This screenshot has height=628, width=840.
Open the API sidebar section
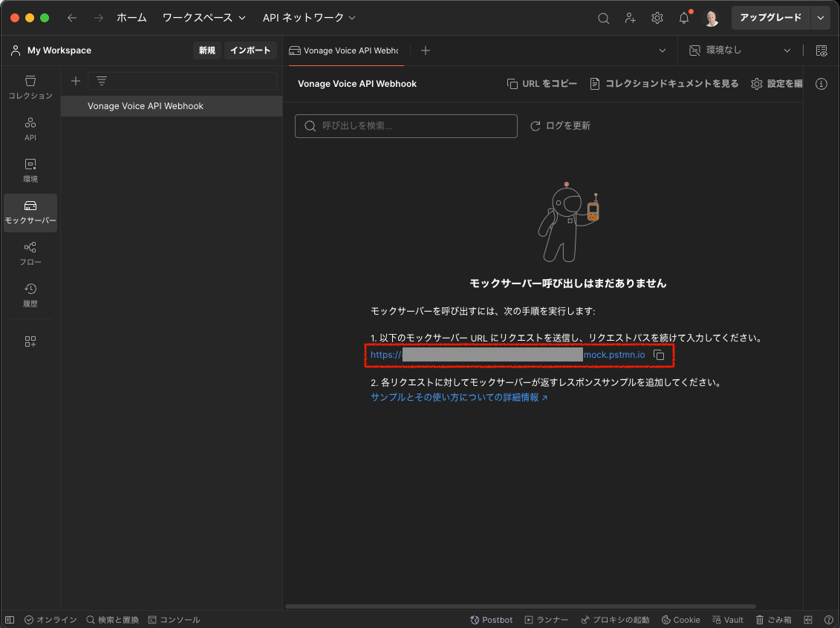coord(30,129)
